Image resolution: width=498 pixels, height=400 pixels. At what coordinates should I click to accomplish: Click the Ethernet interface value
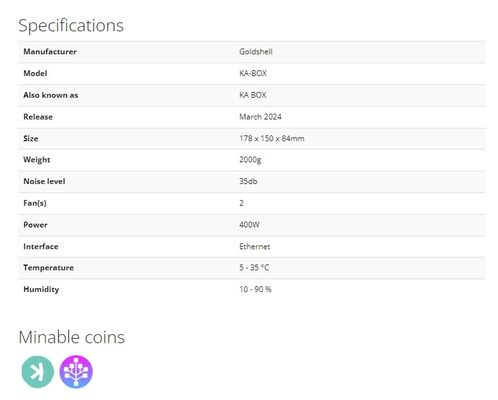coord(255,246)
